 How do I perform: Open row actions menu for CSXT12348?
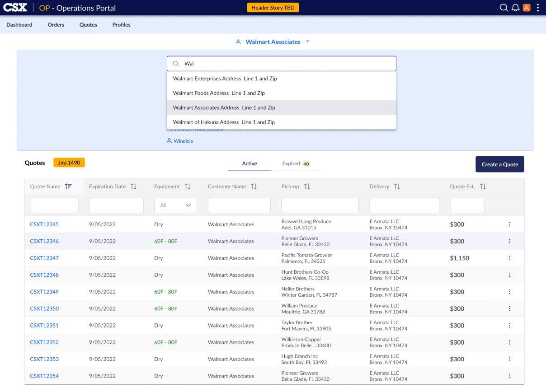[510, 275]
